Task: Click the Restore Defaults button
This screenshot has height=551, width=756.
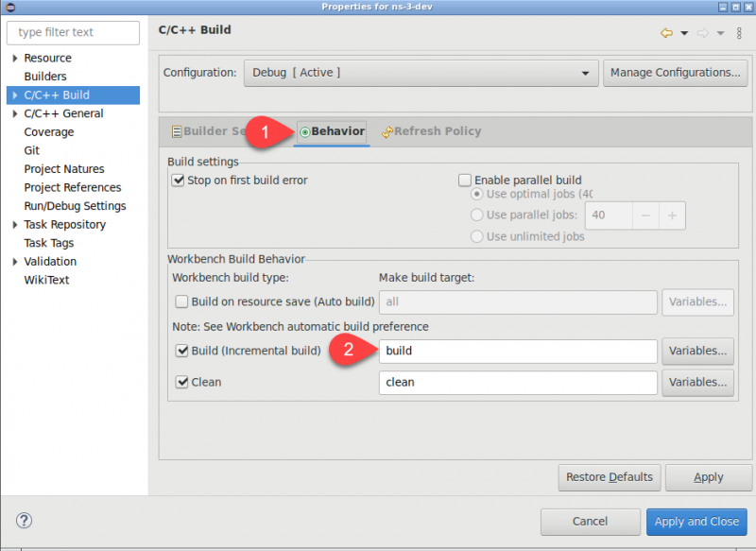Action: click(610, 477)
